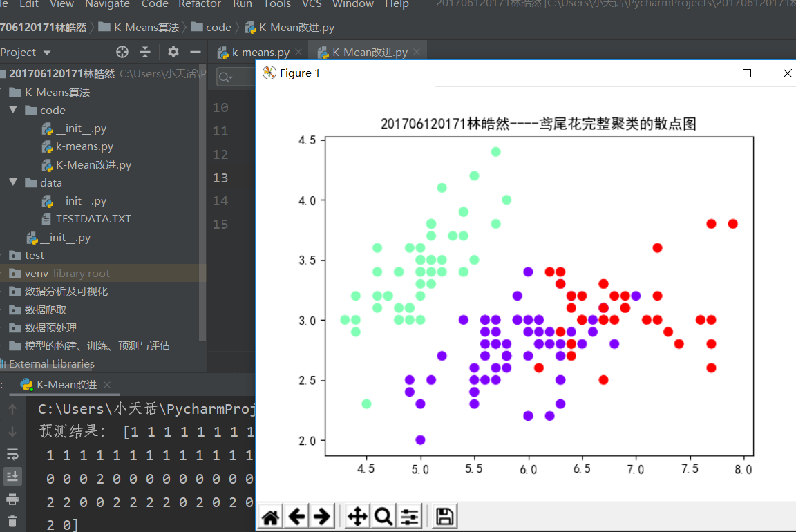
Task: Hide the Project panel with minus icon
Action: coord(196,52)
